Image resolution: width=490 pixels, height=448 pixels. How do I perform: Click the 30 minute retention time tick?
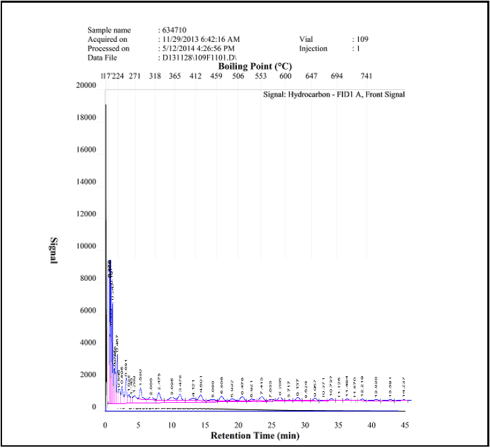coord(305,425)
